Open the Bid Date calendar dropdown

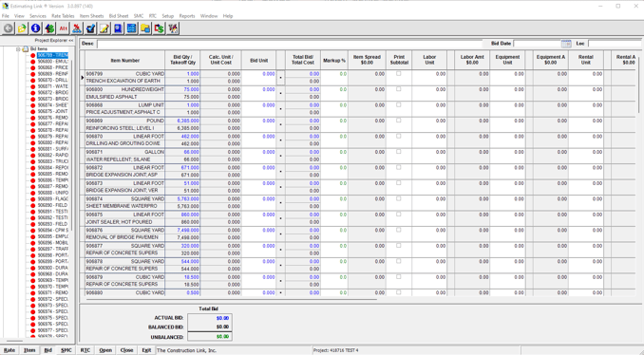(x=566, y=44)
